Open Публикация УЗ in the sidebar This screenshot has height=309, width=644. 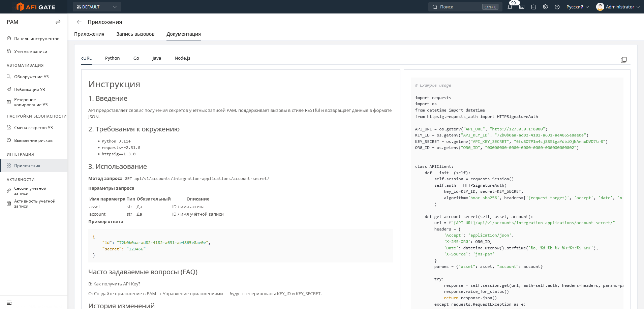click(34, 90)
